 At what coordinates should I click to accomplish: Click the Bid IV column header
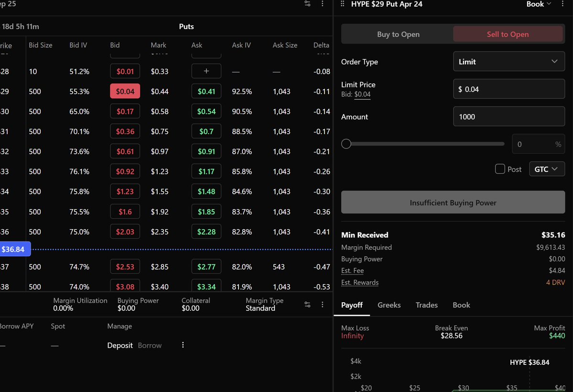click(78, 45)
